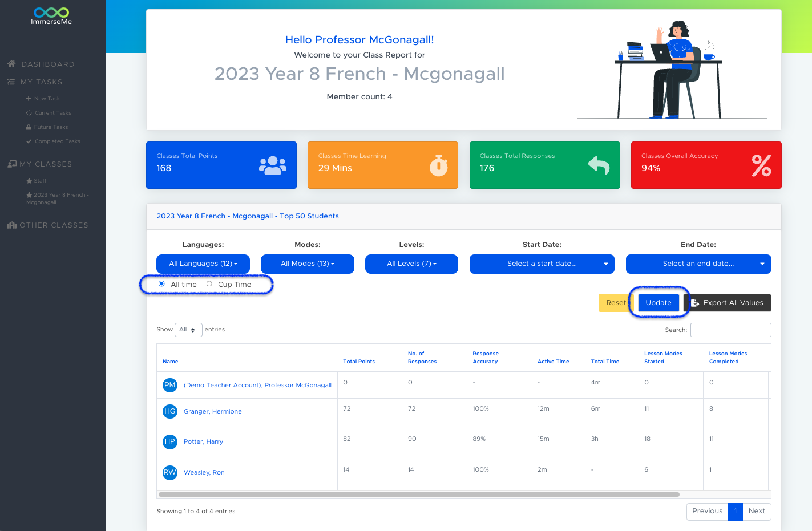Click the reply arrow icon on Total Responses card

pos(599,165)
